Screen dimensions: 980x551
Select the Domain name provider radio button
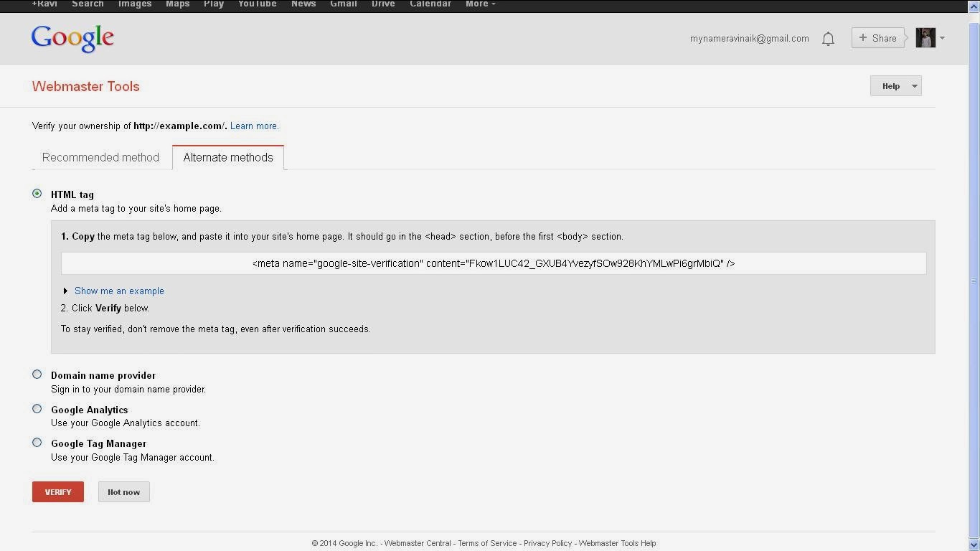click(37, 375)
